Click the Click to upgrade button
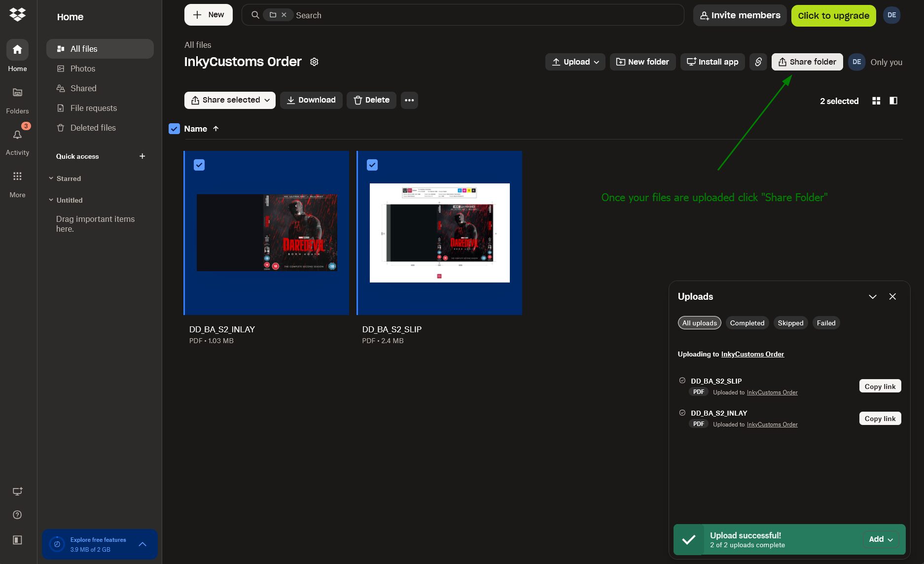This screenshot has width=924, height=564. [x=834, y=15]
